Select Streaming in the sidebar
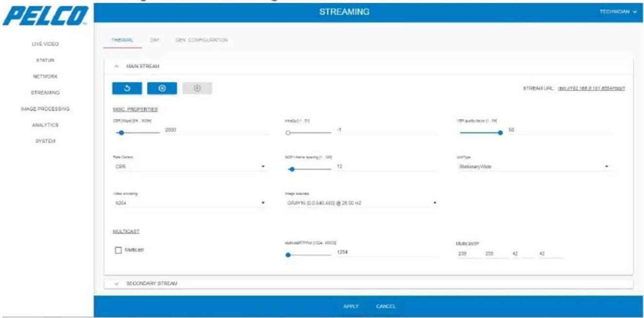The image size is (644, 318). tap(45, 93)
